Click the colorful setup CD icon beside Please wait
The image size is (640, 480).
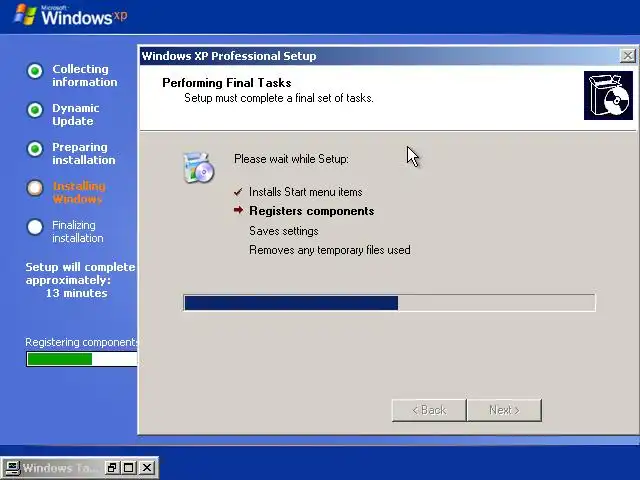pyautogui.click(x=199, y=167)
